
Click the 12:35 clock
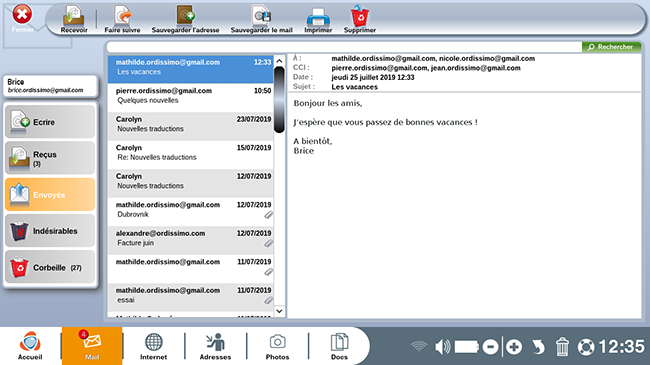[621, 346]
